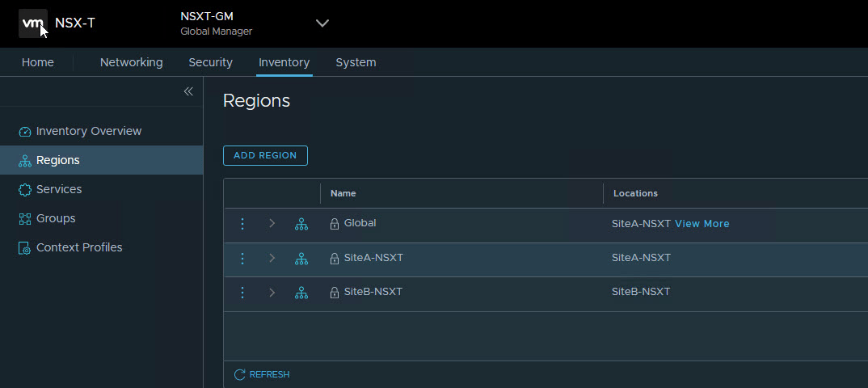The image size is (868, 388).
Task: Click the region icon in Global row
Action: pyautogui.click(x=301, y=224)
